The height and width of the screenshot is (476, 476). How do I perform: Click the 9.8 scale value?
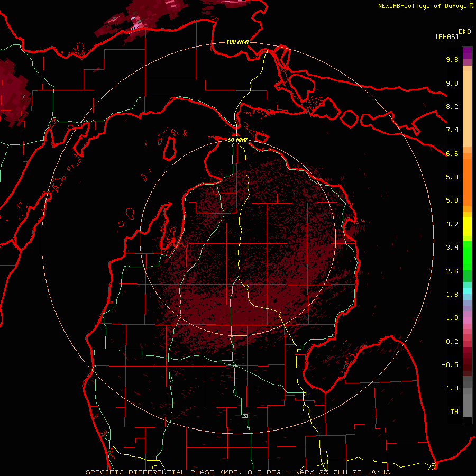point(452,59)
